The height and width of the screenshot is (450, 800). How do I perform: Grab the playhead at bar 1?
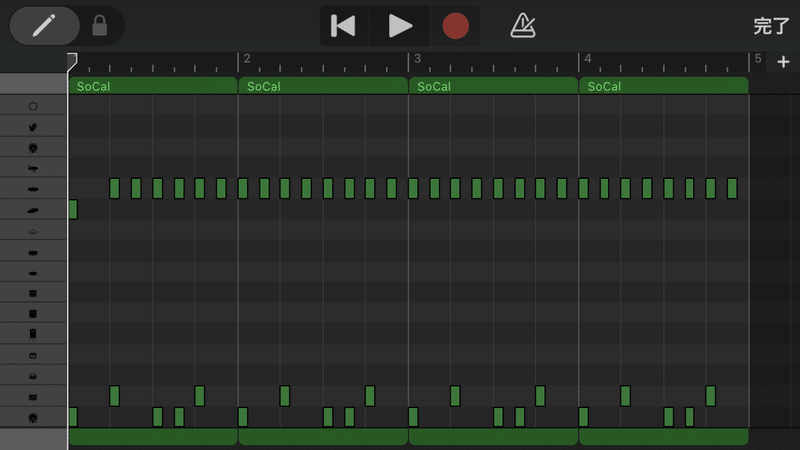point(72,61)
